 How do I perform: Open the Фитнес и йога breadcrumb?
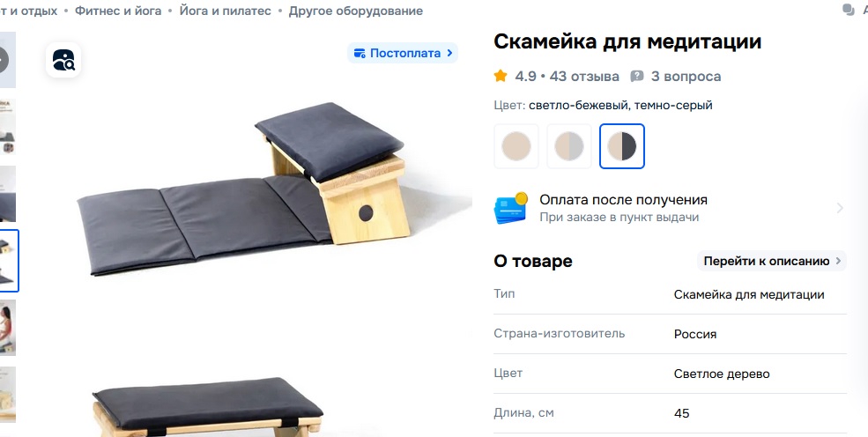click(x=118, y=11)
